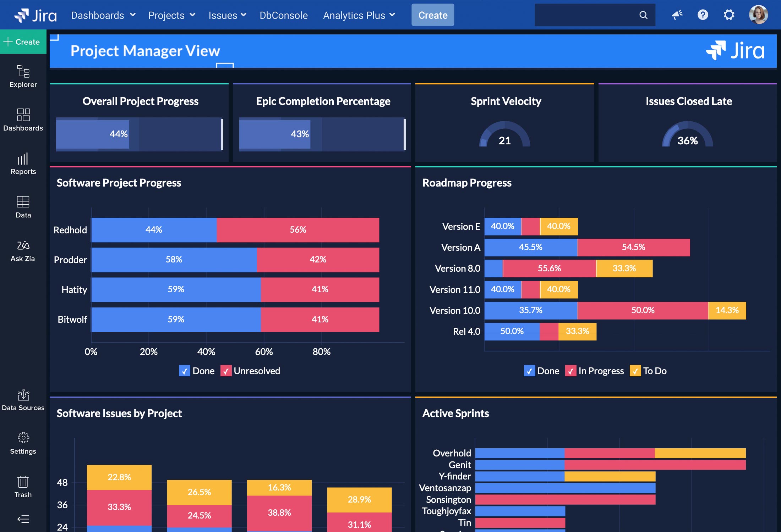Image resolution: width=781 pixels, height=532 pixels.
Task: Uncheck the In Progress legend checkbox
Action: 570,371
